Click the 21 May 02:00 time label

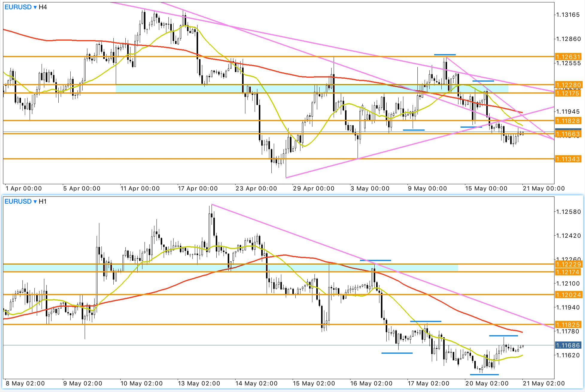click(x=544, y=383)
